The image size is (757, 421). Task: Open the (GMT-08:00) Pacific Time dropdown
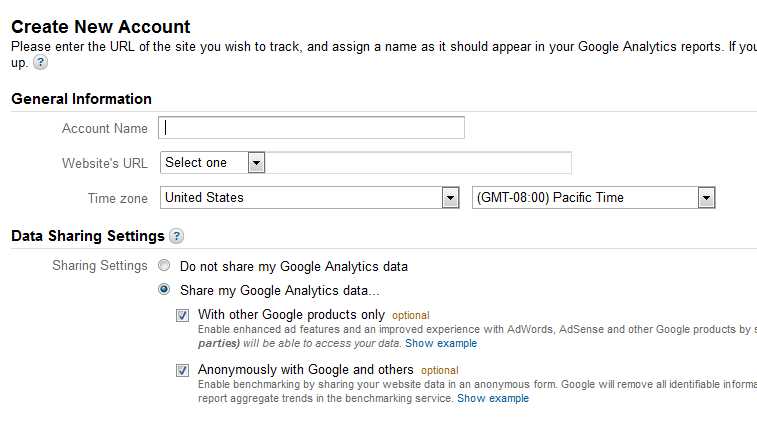[x=593, y=197]
